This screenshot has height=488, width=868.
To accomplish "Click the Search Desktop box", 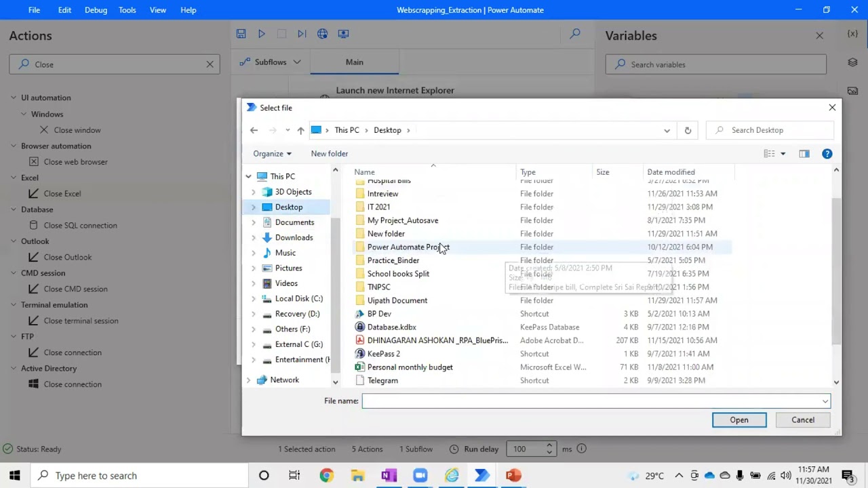I will 770,130.
